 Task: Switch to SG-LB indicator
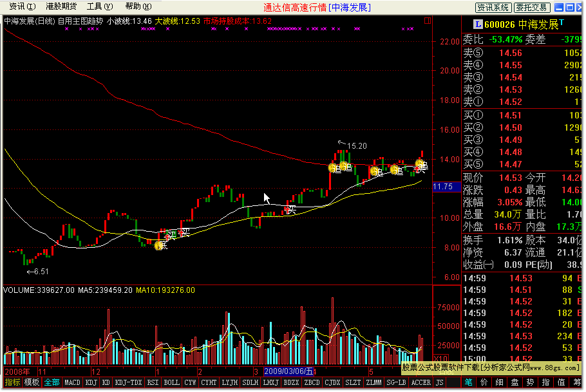pos(396,382)
